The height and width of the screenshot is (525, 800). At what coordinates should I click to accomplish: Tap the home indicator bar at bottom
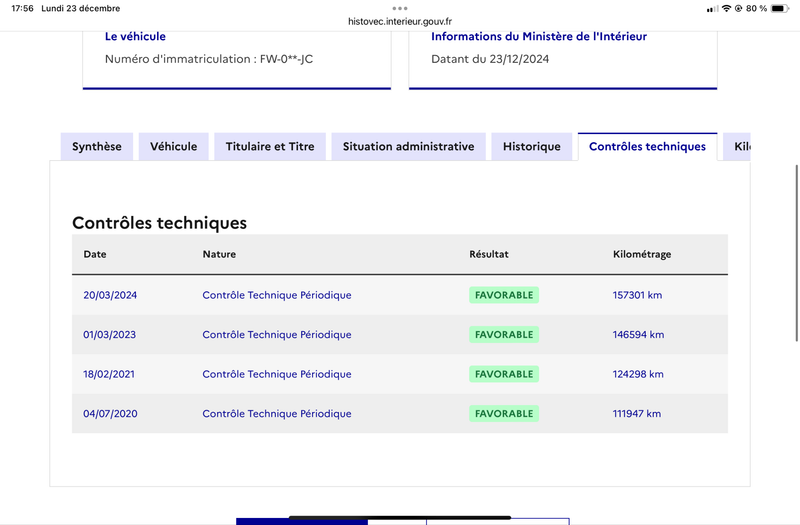pos(400,517)
